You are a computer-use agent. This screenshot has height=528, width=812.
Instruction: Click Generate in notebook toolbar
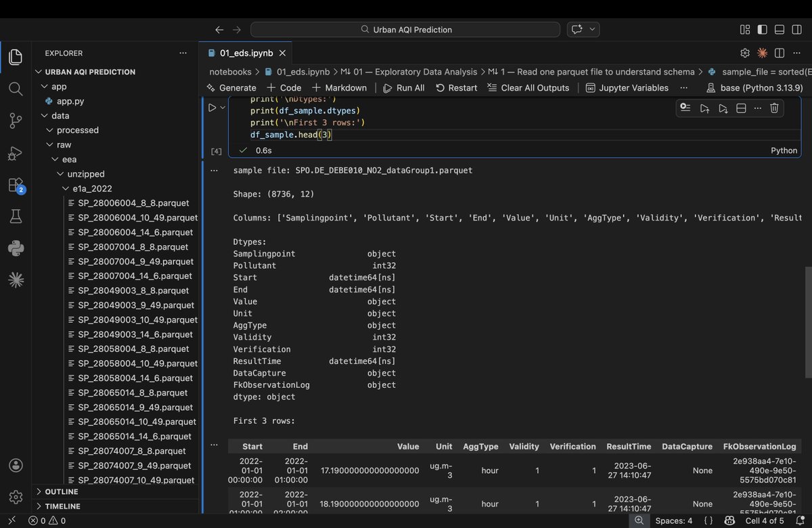(x=231, y=88)
